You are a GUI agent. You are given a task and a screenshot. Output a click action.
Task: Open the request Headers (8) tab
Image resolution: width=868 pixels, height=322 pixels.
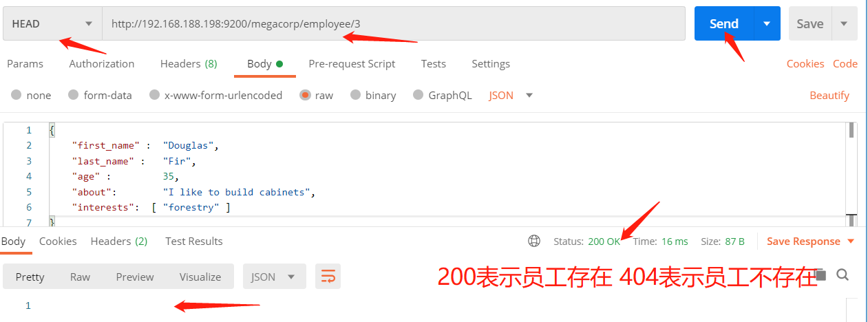click(189, 63)
